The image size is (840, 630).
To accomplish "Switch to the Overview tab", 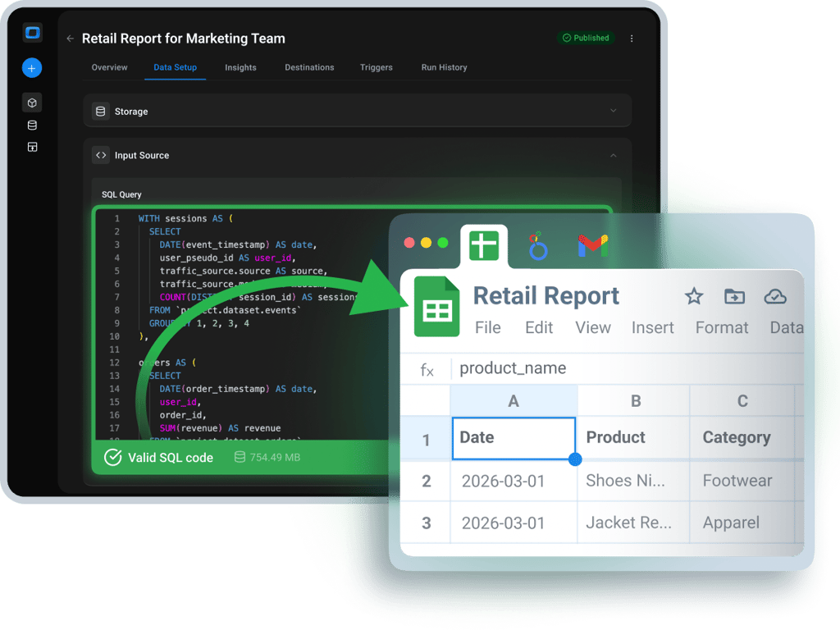I will pyautogui.click(x=109, y=67).
